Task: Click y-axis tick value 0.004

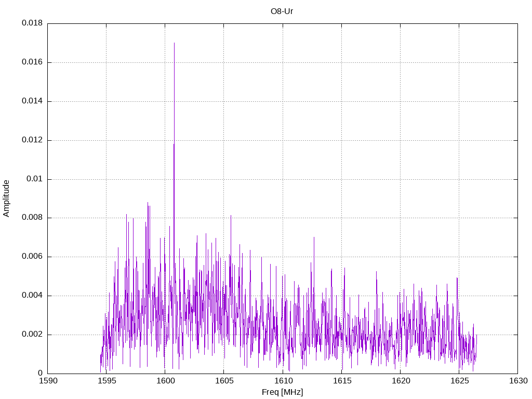Action: pos(32,296)
